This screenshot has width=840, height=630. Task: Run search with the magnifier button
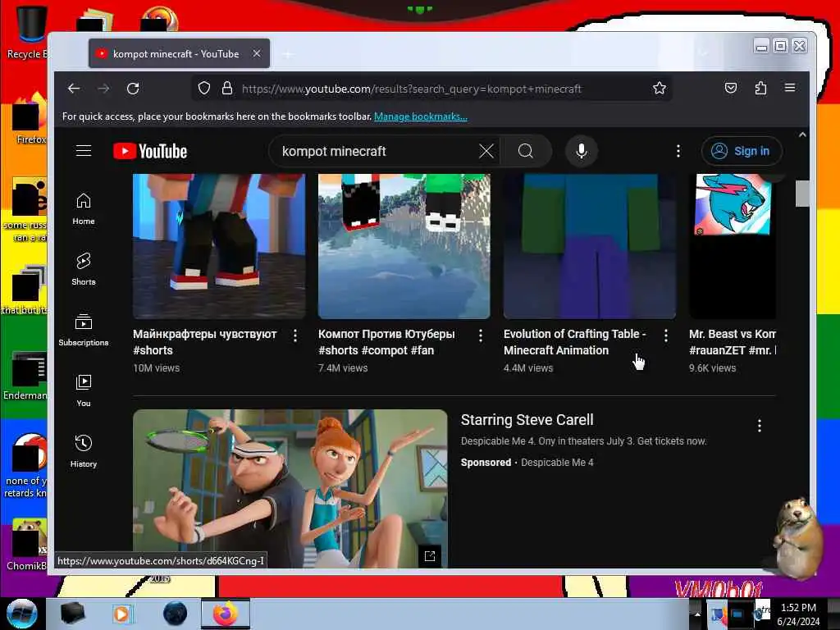coord(526,151)
